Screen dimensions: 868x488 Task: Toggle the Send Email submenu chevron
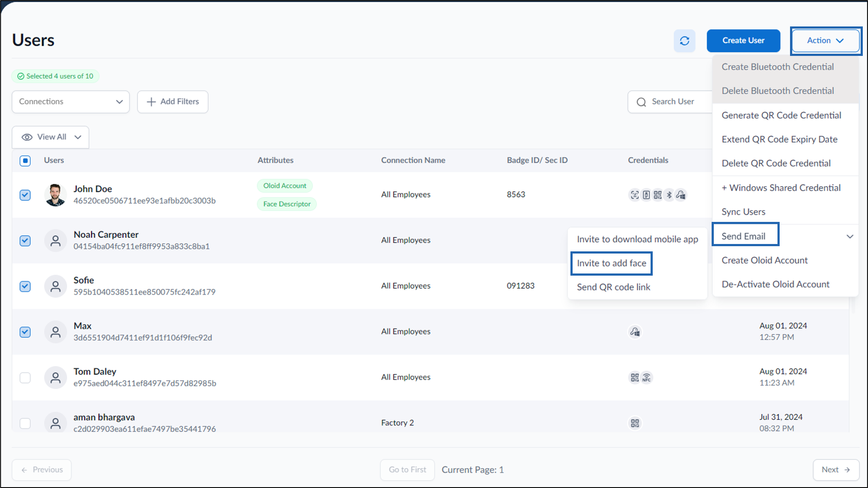(x=850, y=237)
